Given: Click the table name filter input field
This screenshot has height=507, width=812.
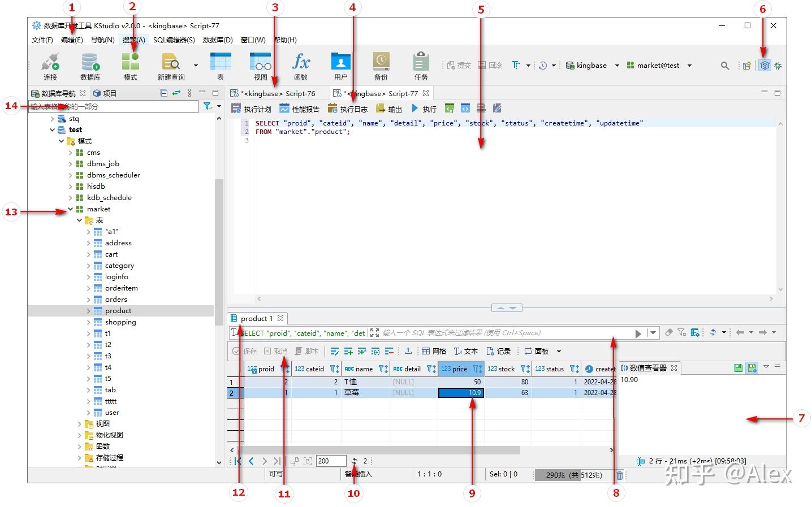Looking at the screenshot, I should (113, 106).
